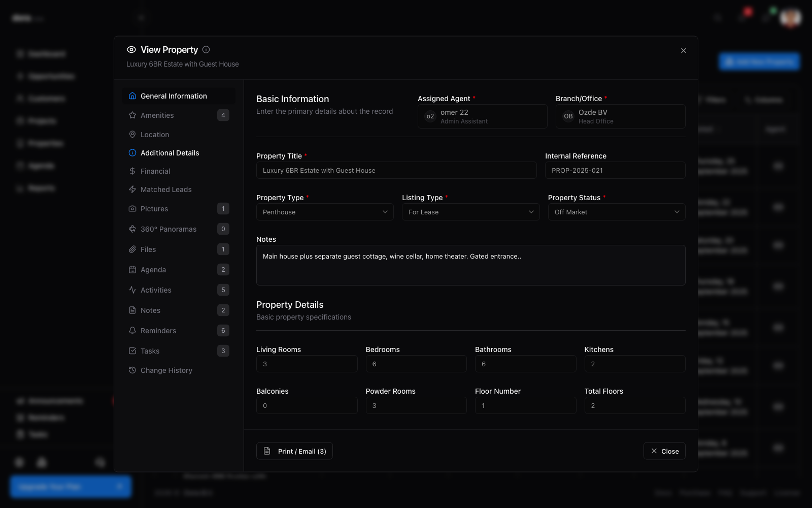Close the View Property dialog with X icon

click(684, 51)
